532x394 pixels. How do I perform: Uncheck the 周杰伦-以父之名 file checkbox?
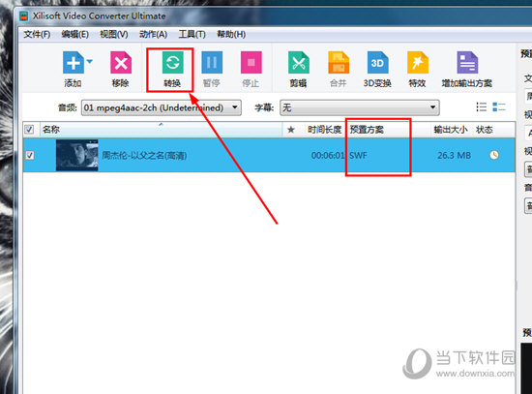click(30, 155)
